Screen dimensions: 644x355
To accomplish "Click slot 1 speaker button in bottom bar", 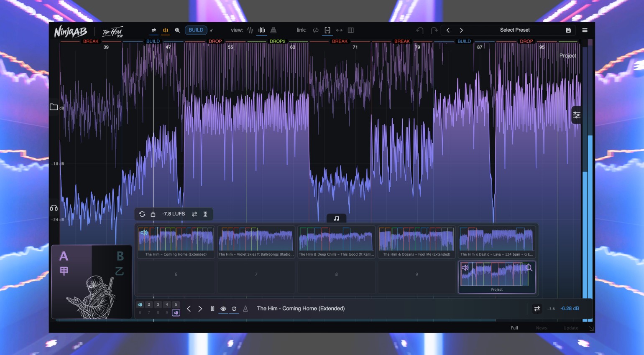I will click(140, 304).
